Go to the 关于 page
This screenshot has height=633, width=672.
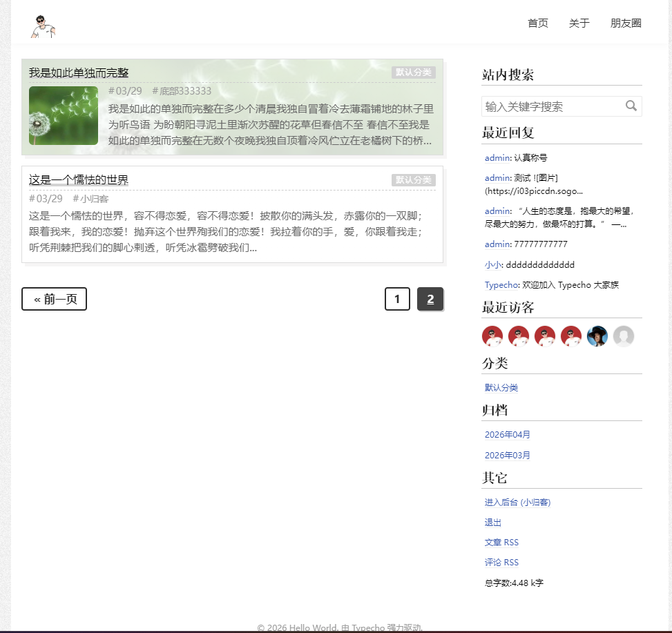[579, 23]
